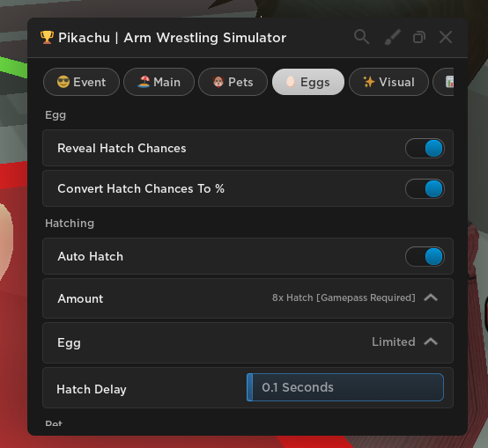Open the search magnifier icon
The height and width of the screenshot is (448, 488).
pyautogui.click(x=361, y=37)
